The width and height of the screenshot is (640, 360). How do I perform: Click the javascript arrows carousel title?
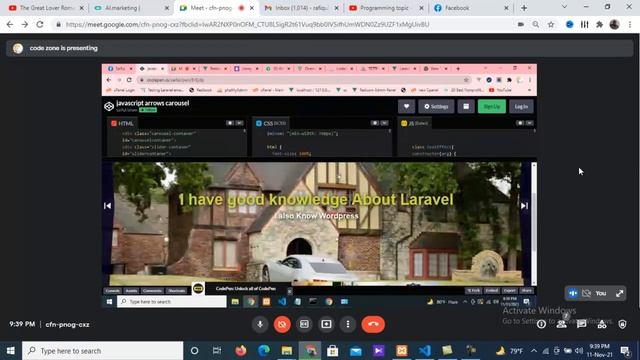(x=152, y=103)
